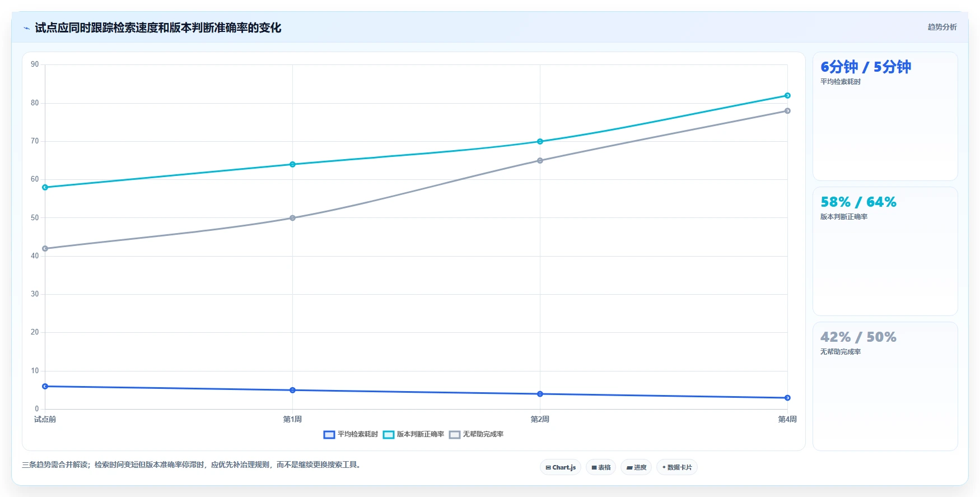This screenshot has width=980, height=497.
Task: Click the gray 无帮助完成率 legend swatch
Action: (x=455, y=435)
